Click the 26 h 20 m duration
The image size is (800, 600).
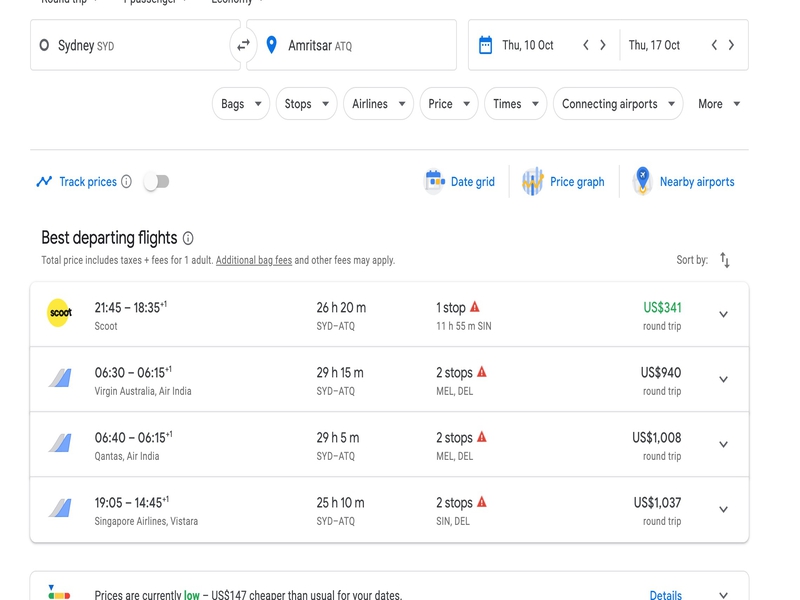click(x=341, y=308)
